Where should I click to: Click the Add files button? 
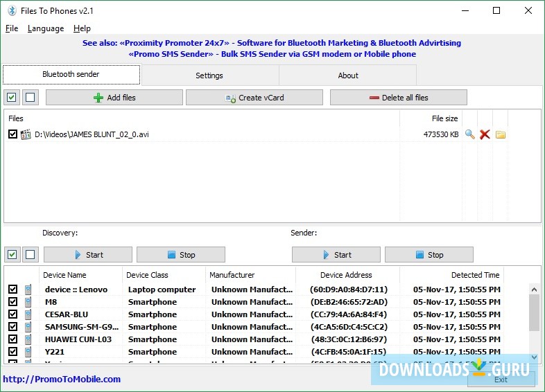coord(114,98)
